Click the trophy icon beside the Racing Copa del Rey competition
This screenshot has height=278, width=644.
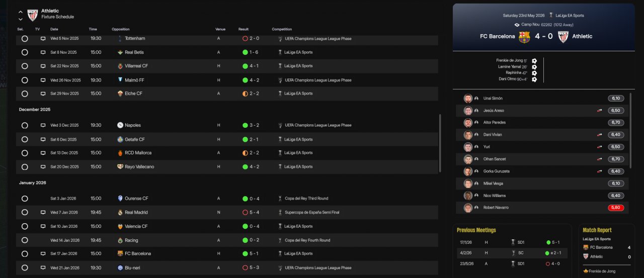pos(280,240)
